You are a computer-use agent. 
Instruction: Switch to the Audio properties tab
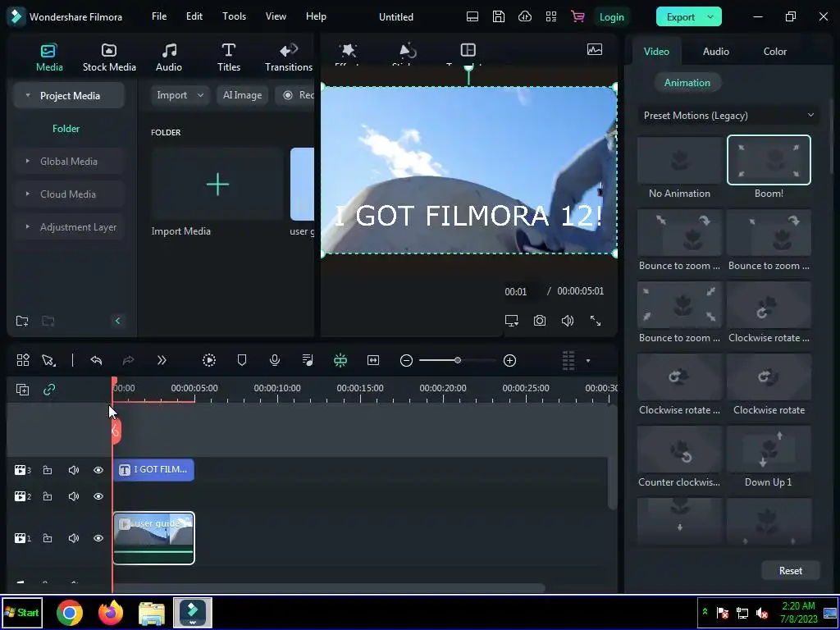715,52
